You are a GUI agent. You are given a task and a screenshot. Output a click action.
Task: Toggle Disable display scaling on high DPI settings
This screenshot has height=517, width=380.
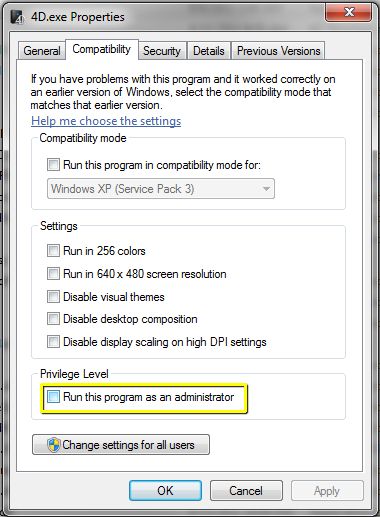pos(53,342)
